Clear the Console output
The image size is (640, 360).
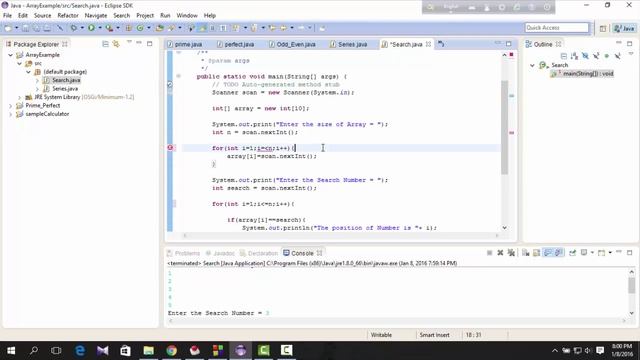coord(526,253)
